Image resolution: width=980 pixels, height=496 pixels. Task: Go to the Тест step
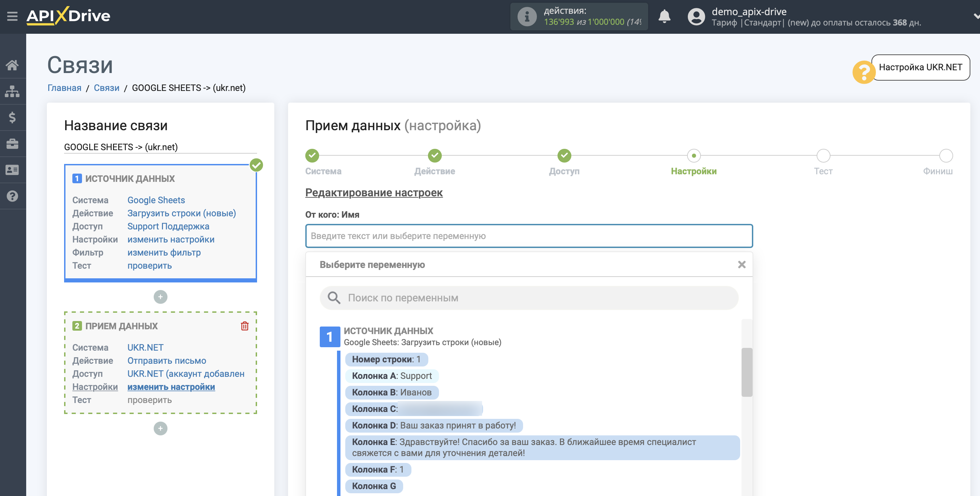[823, 156]
